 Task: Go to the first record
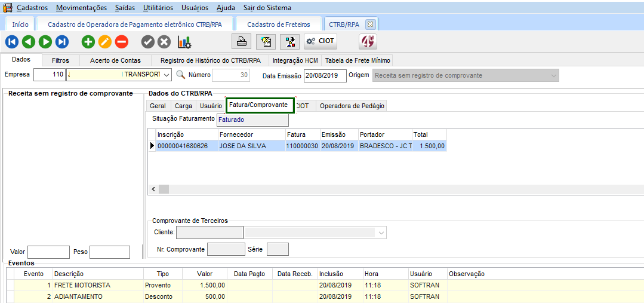pyautogui.click(x=12, y=42)
